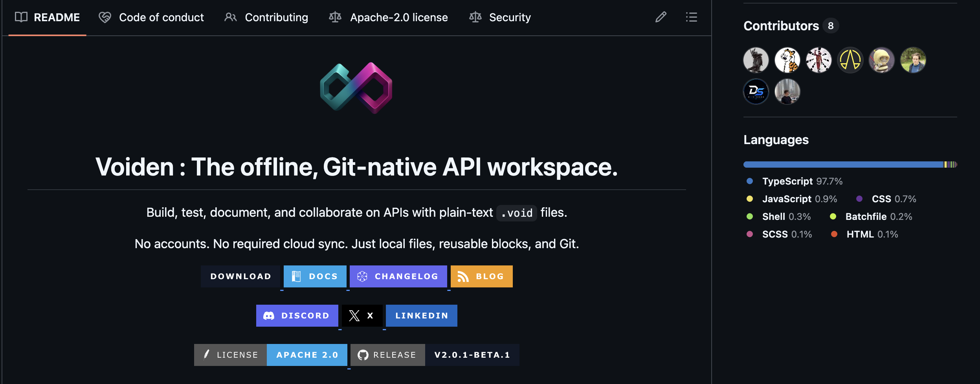Open the tiger cartoon avatar contributor

tap(787, 60)
